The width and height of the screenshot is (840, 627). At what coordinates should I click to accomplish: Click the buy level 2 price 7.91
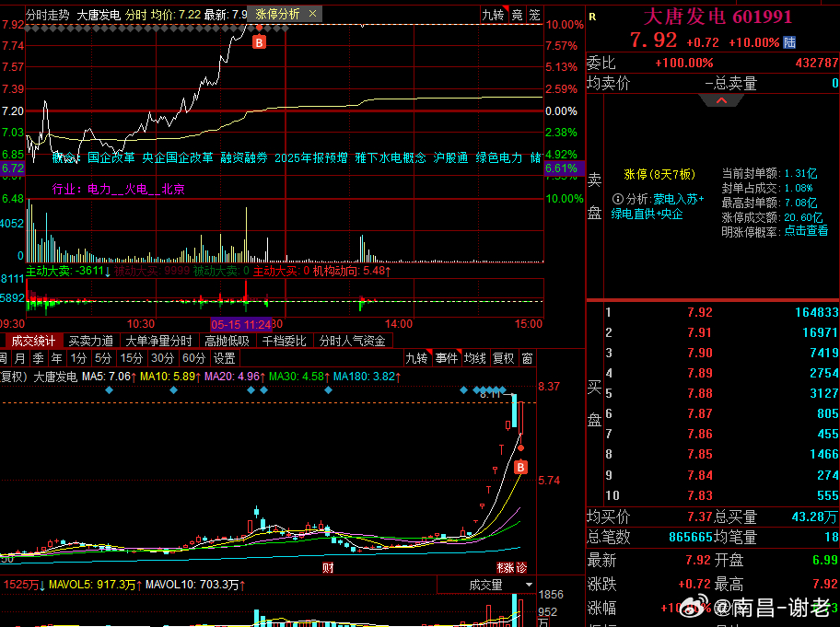point(700,332)
